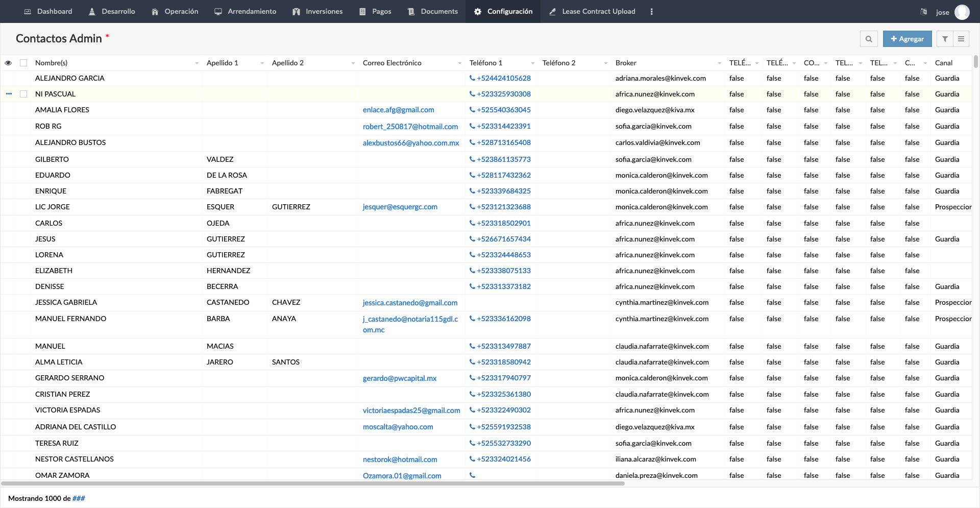Call phone number +524424105628
This screenshot has width=980, height=508.
pyautogui.click(x=503, y=78)
